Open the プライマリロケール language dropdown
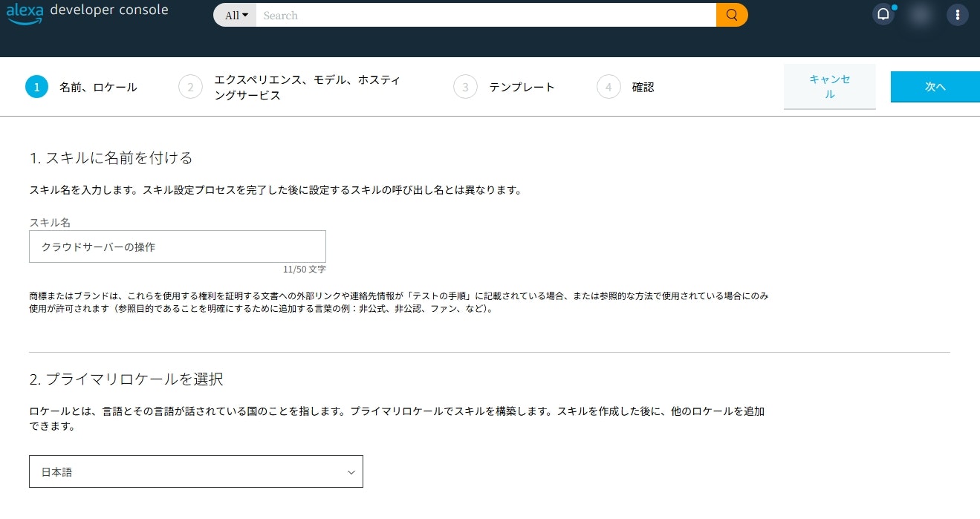This screenshot has width=980, height=519. tap(195, 471)
